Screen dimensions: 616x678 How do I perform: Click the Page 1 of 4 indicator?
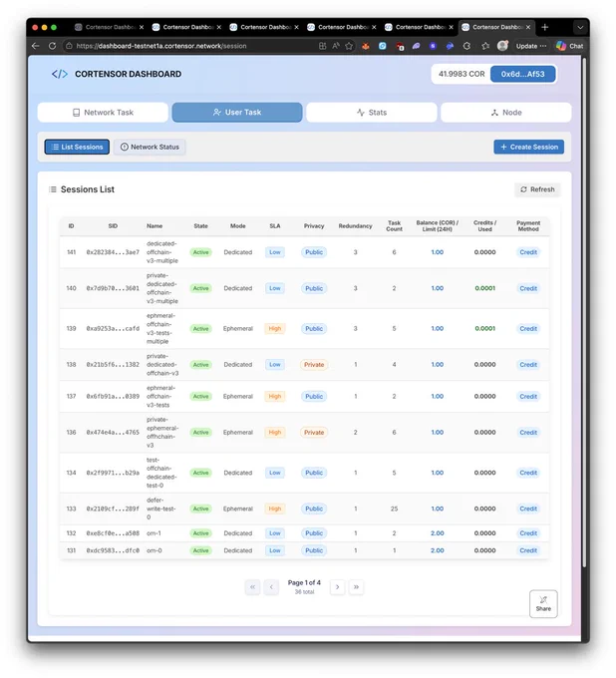(x=304, y=583)
